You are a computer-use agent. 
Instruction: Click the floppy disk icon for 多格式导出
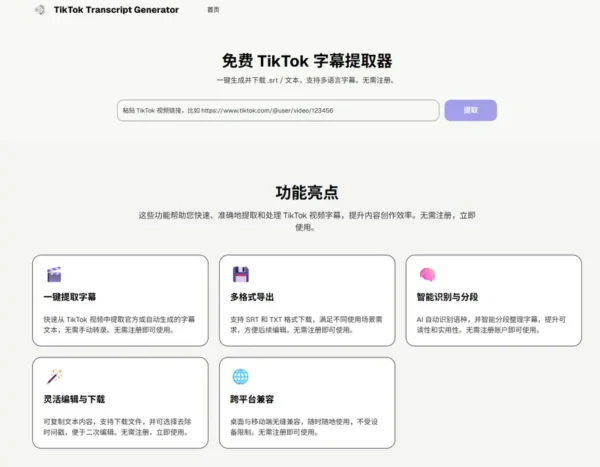point(241,274)
